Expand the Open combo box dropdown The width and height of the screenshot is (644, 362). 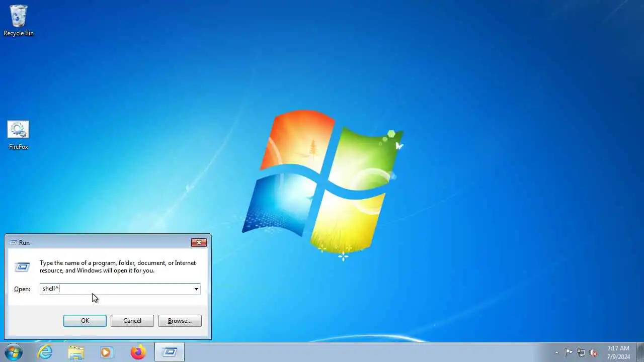click(x=196, y=289)
